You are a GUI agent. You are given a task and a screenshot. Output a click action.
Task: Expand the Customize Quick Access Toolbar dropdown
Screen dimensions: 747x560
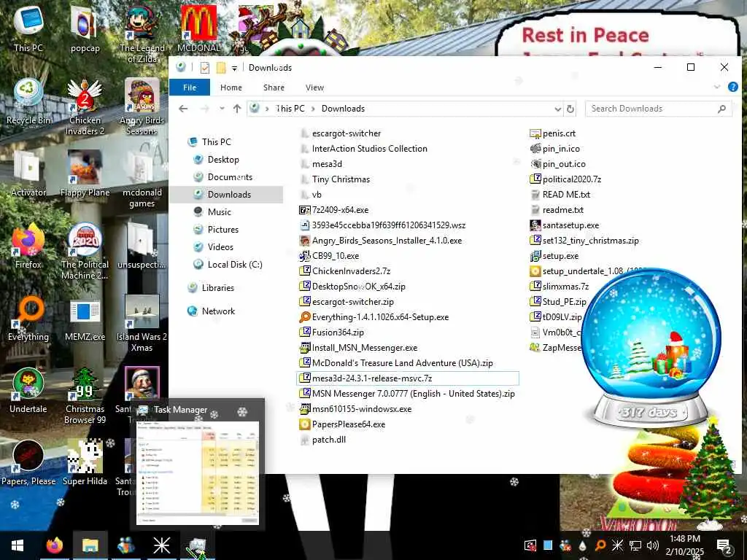(234, 68)
